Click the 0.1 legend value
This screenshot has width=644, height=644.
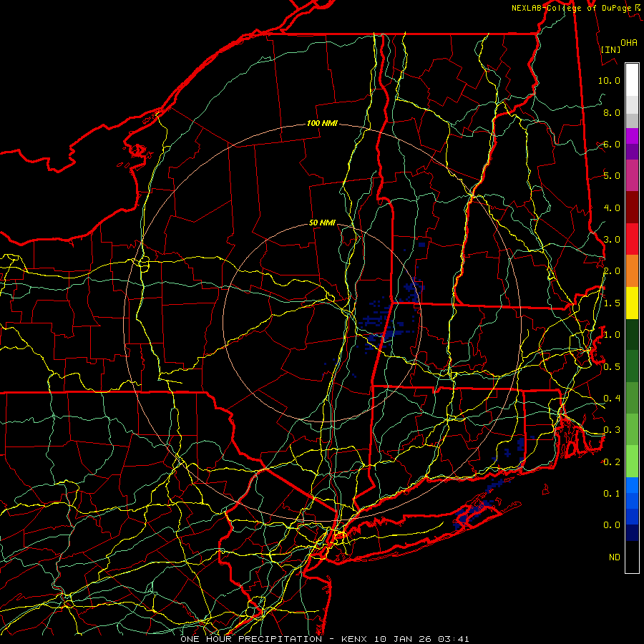click(x=612, y=493)
